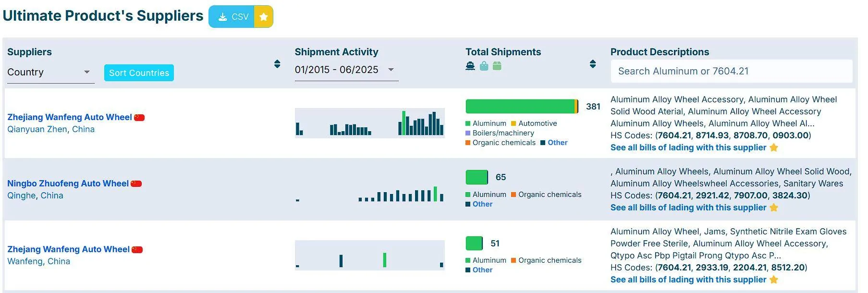Click China flag beside Zhejang Wanfeng Auto Wheel
The height and width of the screenshot is (293, 868).
[137, 249]
